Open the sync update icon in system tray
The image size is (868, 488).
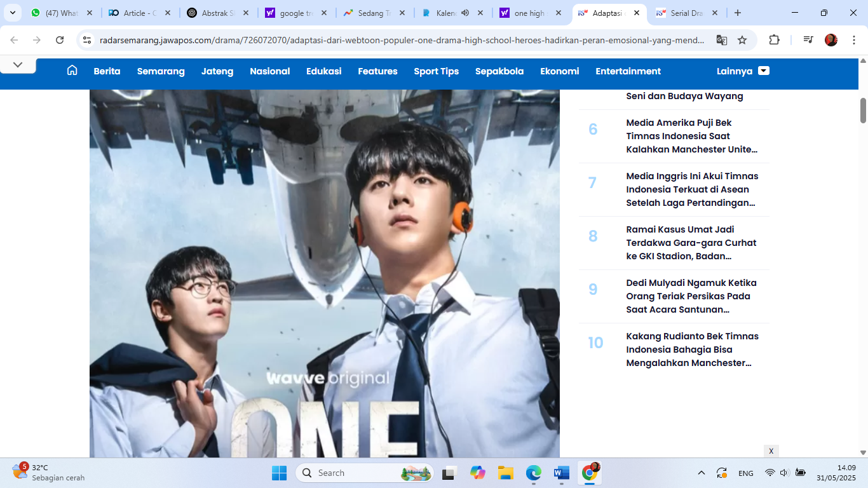coord(722,473)
